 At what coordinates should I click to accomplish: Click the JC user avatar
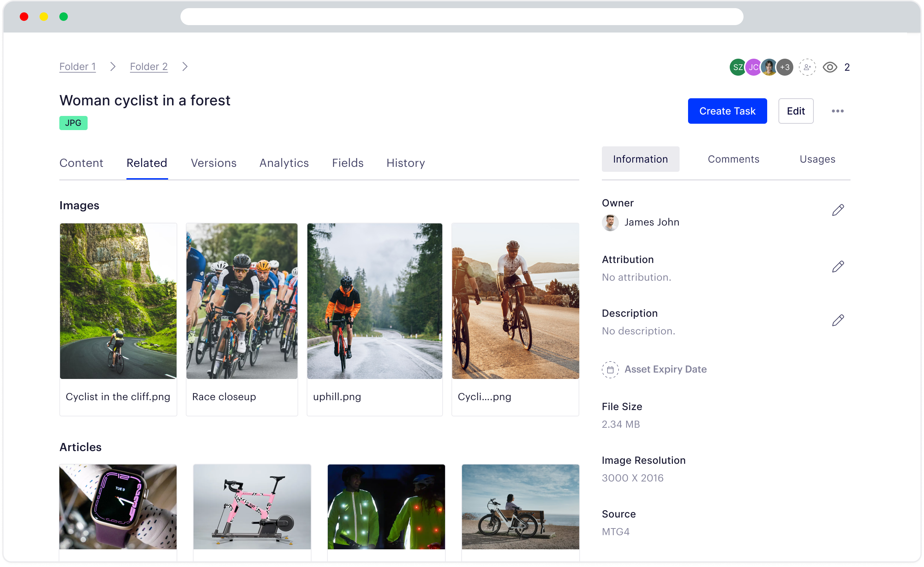click(x=753, y=67)
